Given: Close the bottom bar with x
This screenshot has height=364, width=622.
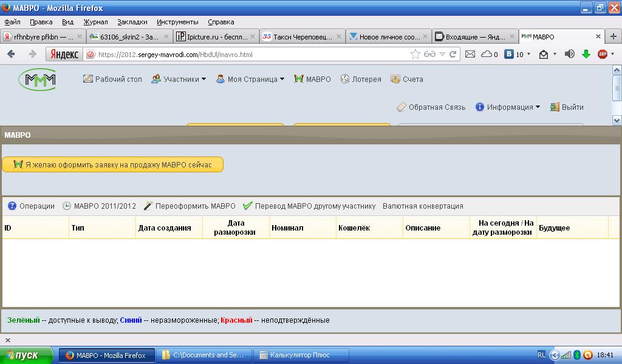Looking at the screenshot, I should click(x=7, y=340).
